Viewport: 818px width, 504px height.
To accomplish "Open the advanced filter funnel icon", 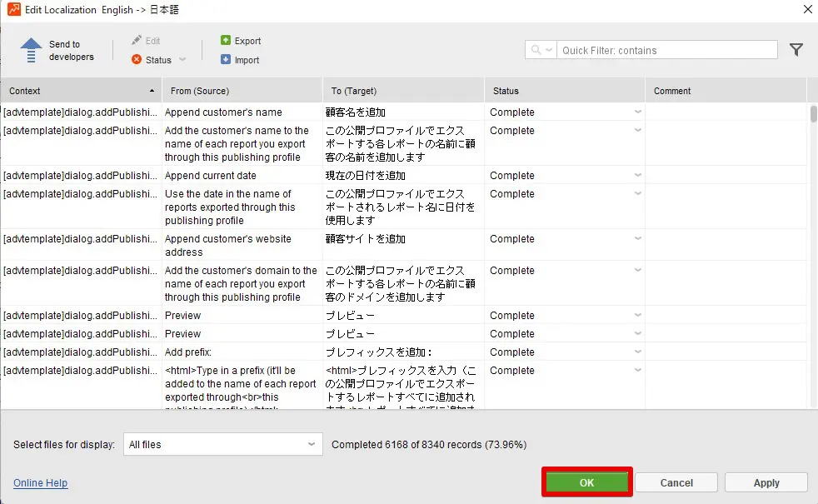I will click(x=796, y=50).
